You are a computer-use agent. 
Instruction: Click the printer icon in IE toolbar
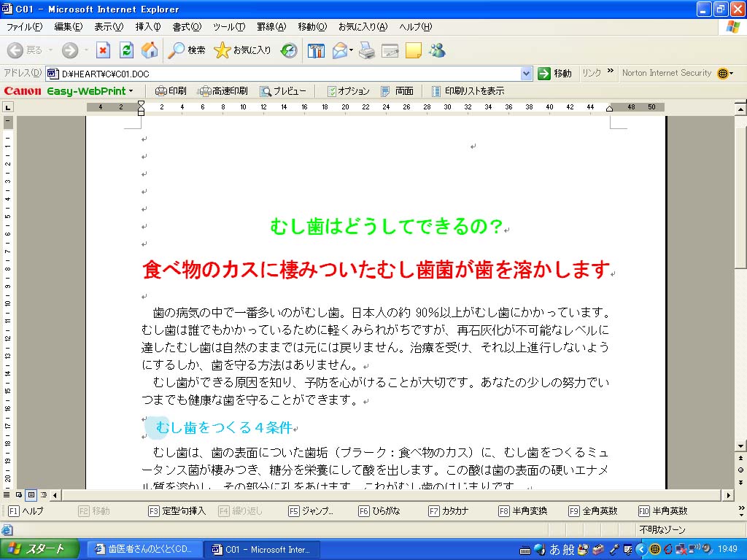[366, 50]
